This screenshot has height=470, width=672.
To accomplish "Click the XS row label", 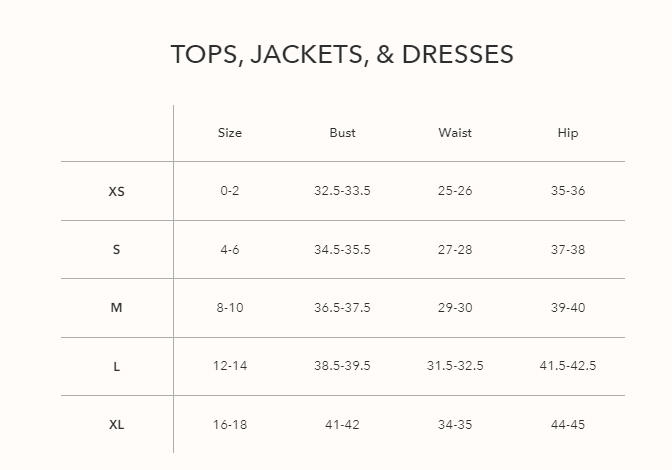I will tap(117, 191).
